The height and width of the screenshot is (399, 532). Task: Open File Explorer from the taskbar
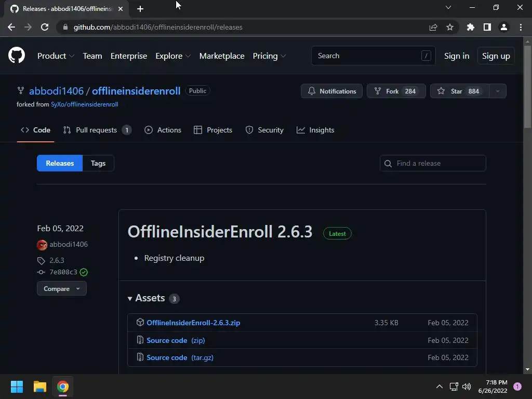point(39,387)
